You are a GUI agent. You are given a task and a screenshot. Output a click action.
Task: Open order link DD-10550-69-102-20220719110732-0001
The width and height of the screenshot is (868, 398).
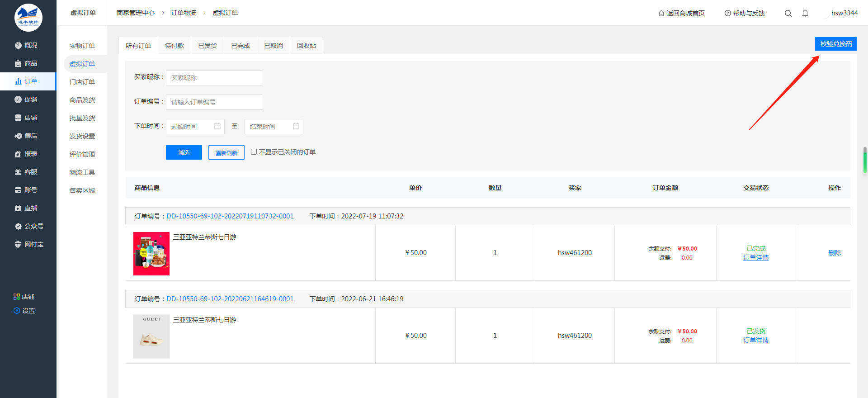click(230, 216)
